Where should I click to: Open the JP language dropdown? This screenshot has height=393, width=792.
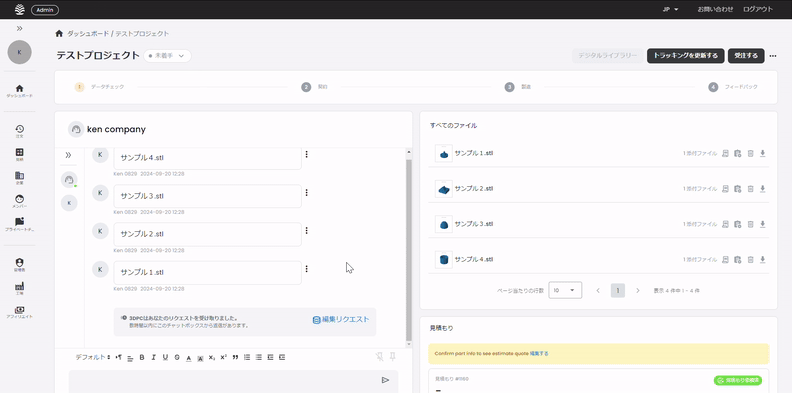pos(670,10)
